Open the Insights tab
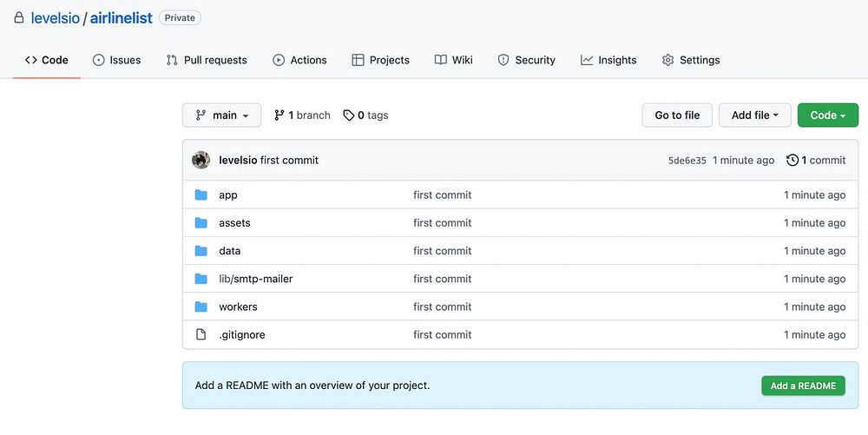The height and width of the screenshot is (435, 868). [x=608, y=60]
